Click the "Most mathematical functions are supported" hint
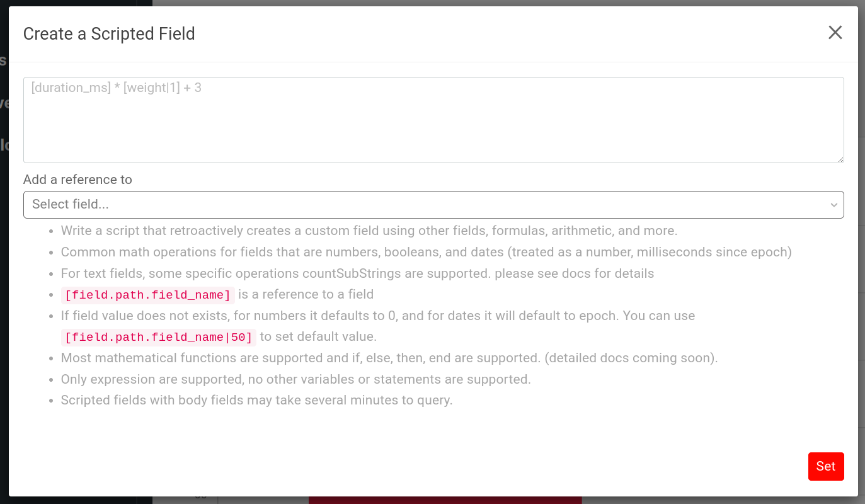The width and height of the screenshot is (865, 504). [389, 358]
